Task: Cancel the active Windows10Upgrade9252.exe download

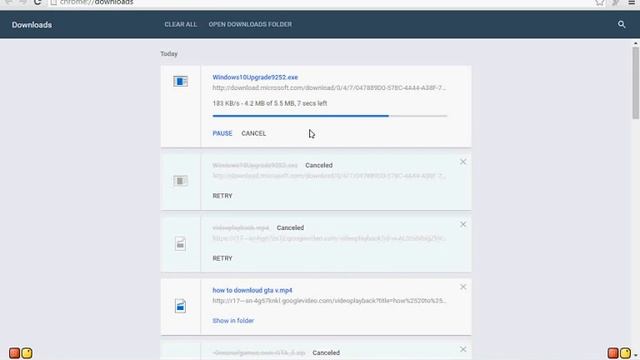Action: (x=253, y=133)
